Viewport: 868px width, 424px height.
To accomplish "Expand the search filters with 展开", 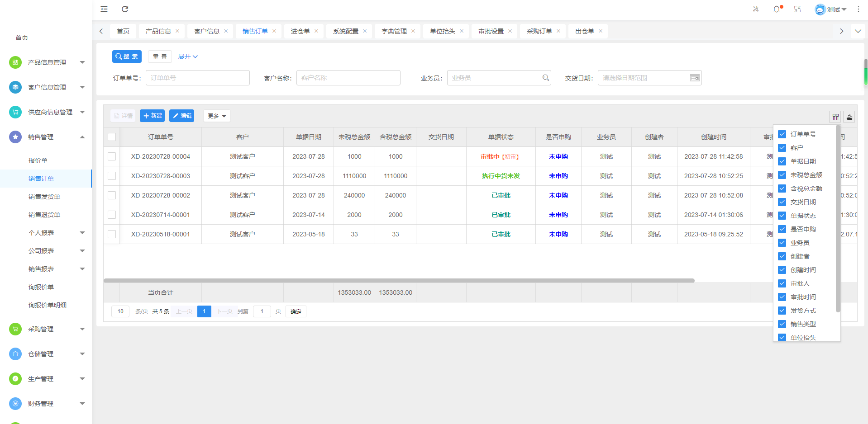I will (187, 57).
